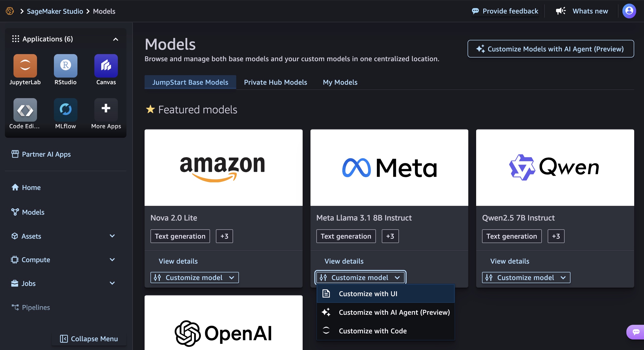Launch the RStudio application
Viewport: 644px width, 350px height.
pyautogui.click(x=65, y=66)
